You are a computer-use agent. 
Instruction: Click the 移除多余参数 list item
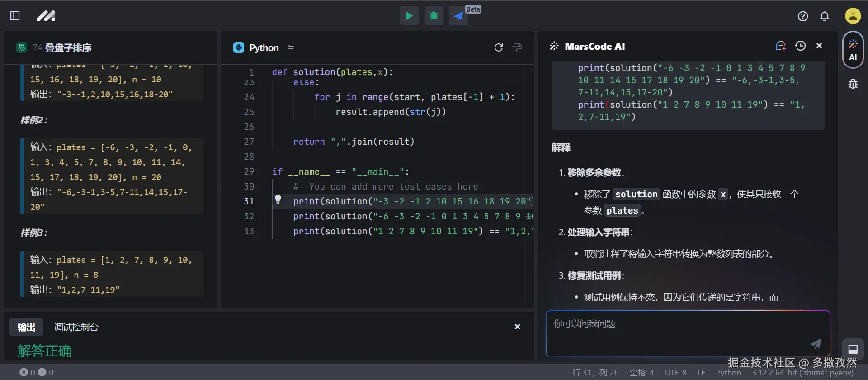(x=595, y=172)
